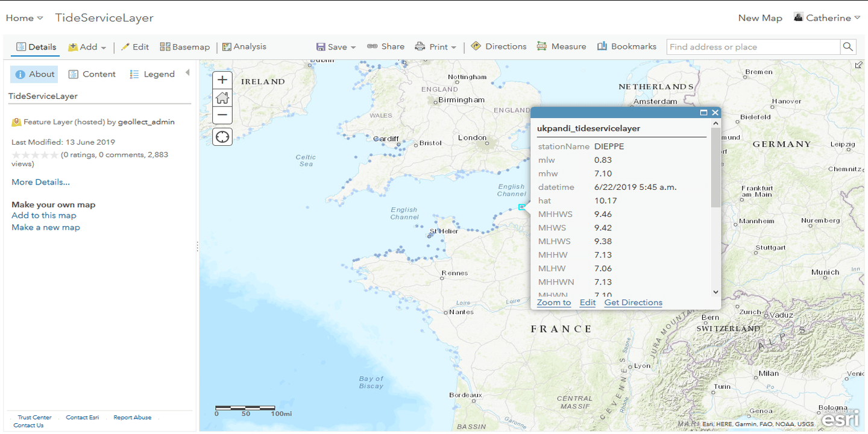Zoom out with the minus button

click(x=222, y=115)
